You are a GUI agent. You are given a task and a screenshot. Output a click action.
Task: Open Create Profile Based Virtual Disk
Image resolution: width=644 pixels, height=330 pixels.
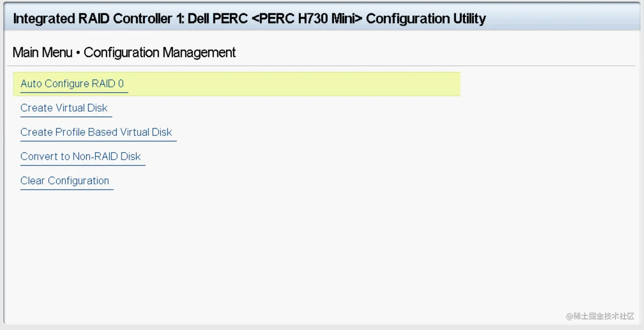(96, 132)
